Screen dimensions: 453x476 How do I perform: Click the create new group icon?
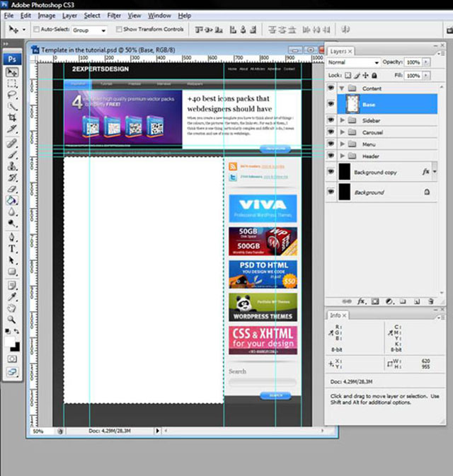tap(403, 301)
